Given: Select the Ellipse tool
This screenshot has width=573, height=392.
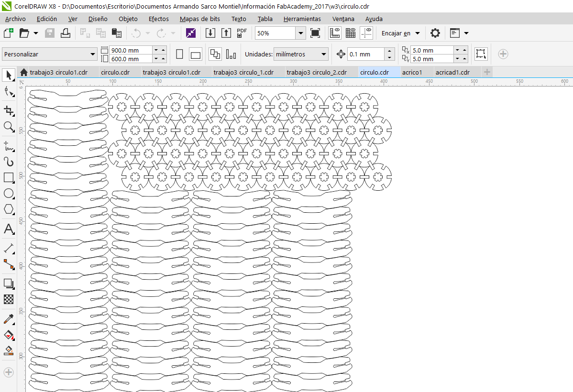Looking at the screenshot, I should [x=9, y=194].
